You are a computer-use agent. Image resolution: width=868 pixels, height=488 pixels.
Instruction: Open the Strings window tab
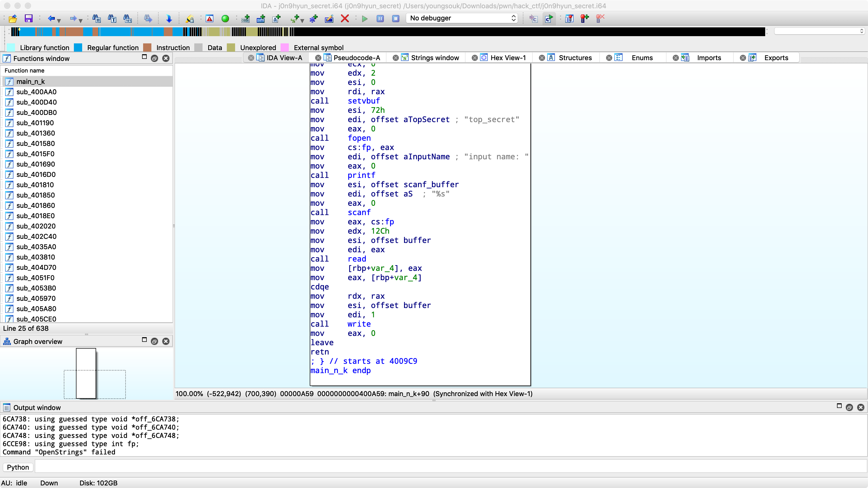(x=435, y=58)
